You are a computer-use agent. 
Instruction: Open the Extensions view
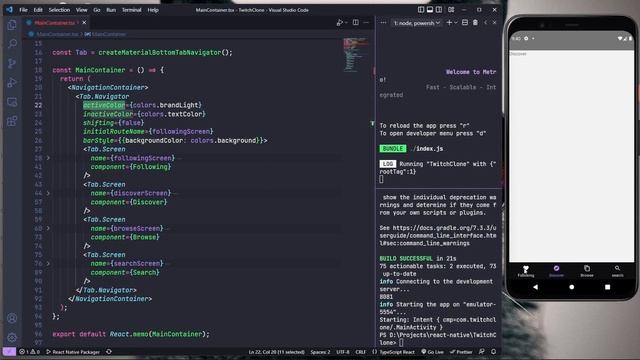coord(12,121)
